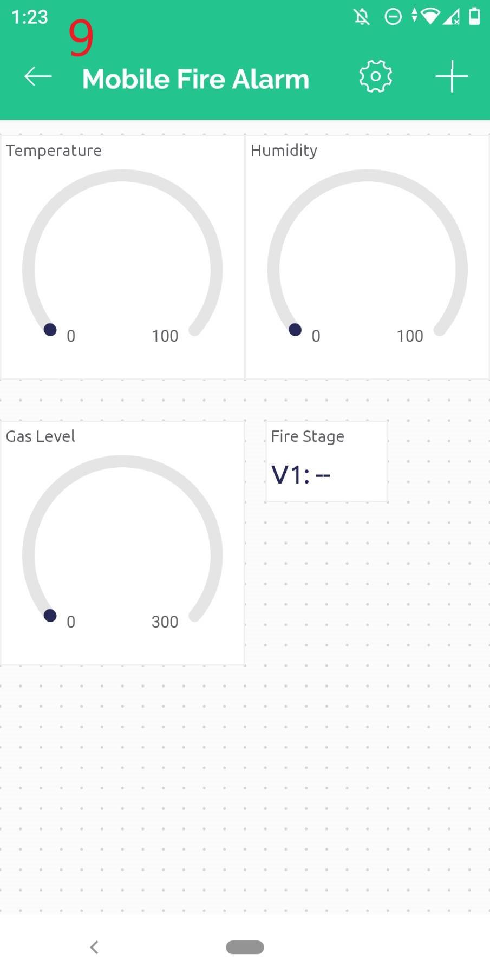Viewport: 490px width, 980px height.
Task: Select the Temperature gauge widget
Action: pyautogui.click(x=122, y=257)
